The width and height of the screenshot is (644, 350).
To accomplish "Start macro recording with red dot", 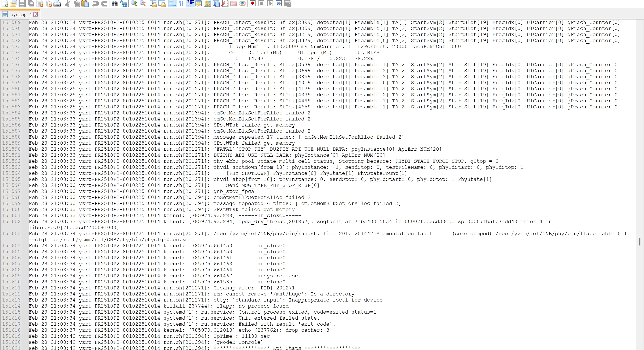I will [x=252, y=4].
